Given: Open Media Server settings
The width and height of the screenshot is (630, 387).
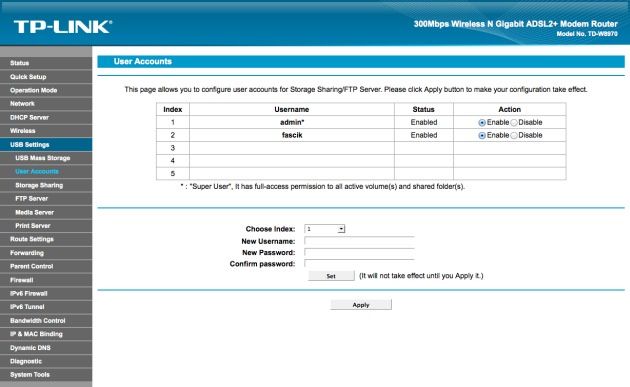Looking at the screenshot, I should [46, 212].
